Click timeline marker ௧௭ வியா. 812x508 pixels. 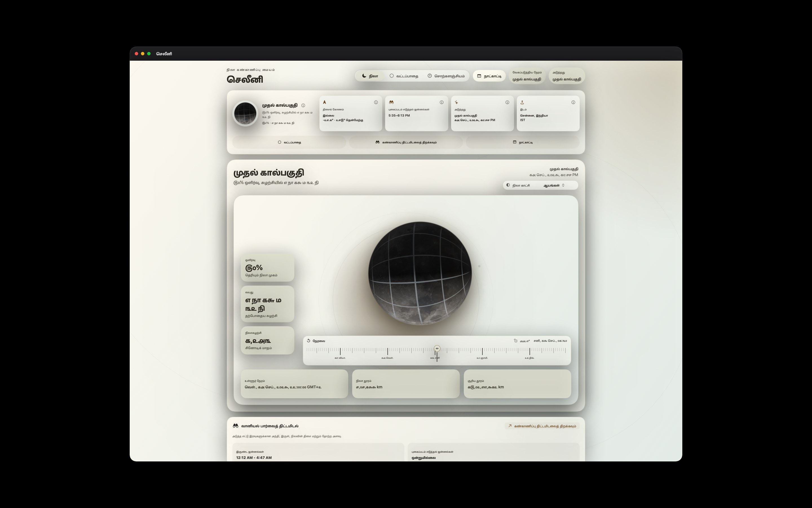coord(340,358)
